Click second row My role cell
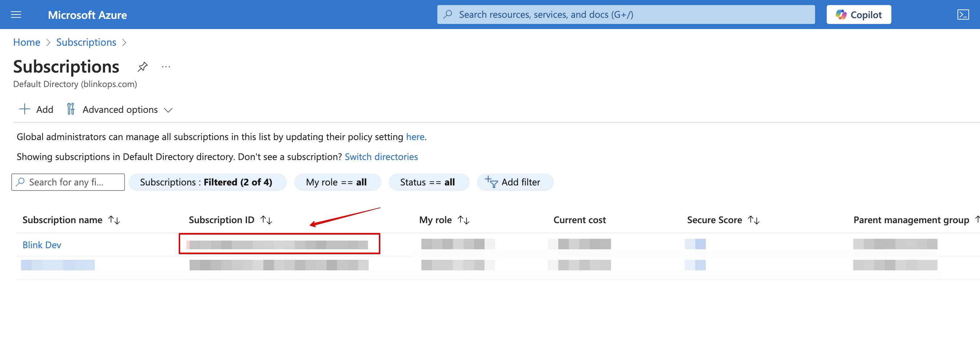 click(x=458, y=265)
